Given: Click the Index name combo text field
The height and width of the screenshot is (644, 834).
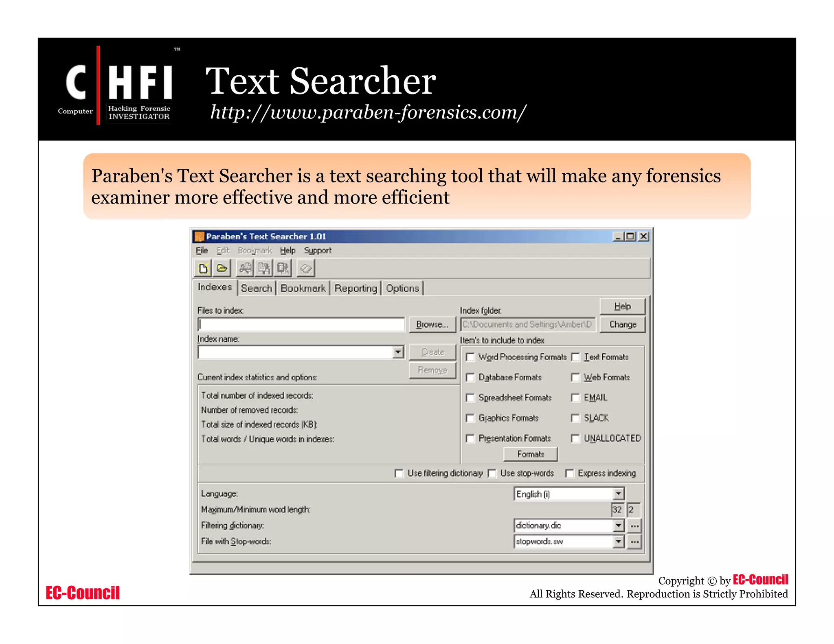Looking at the screenshot, I should pyautogui.click(x=296, y=352).
